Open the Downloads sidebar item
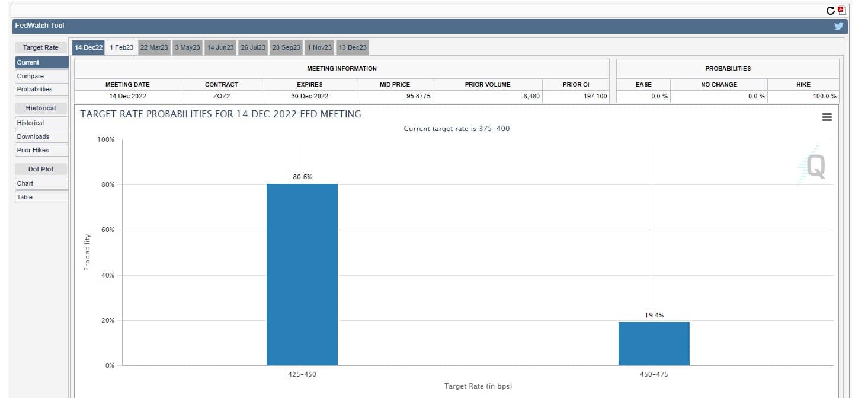868x398 pixels. point(41,136)
